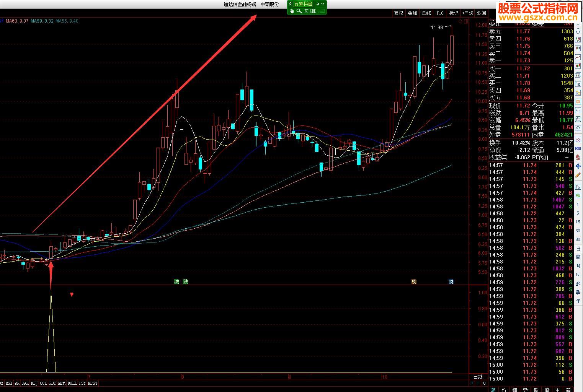Click the circle icon below f(x)

[578, 128]
